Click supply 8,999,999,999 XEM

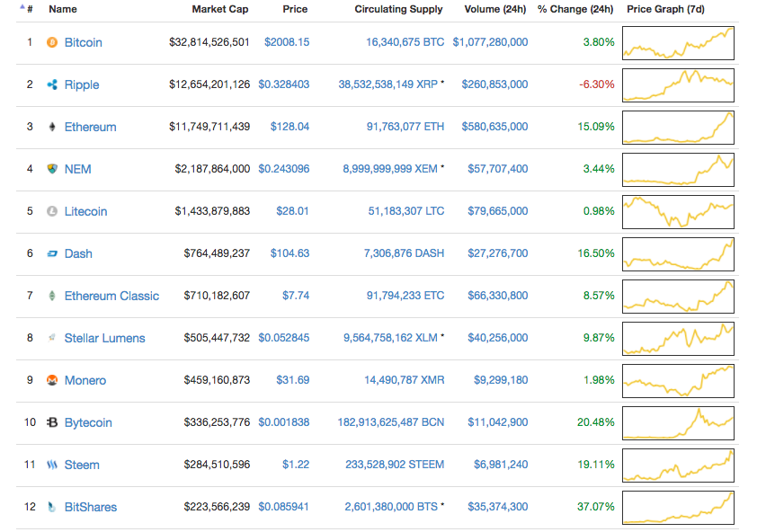pyautogui.click(x=390, y=169)
